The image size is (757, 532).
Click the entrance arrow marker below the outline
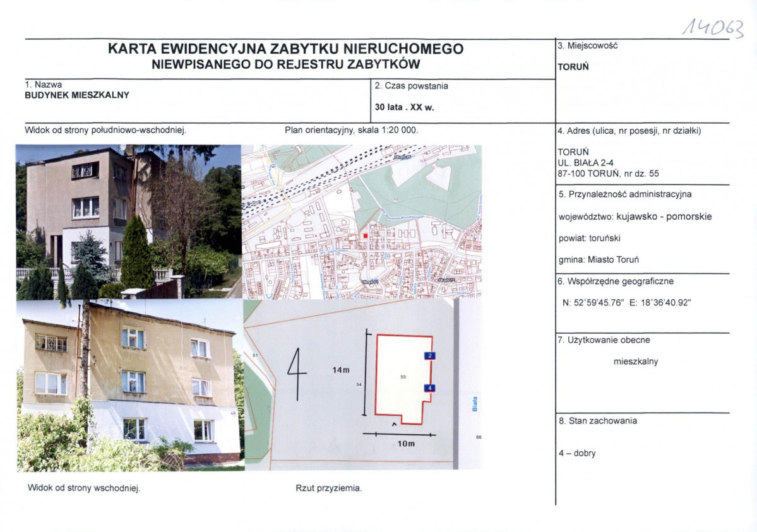394,425
